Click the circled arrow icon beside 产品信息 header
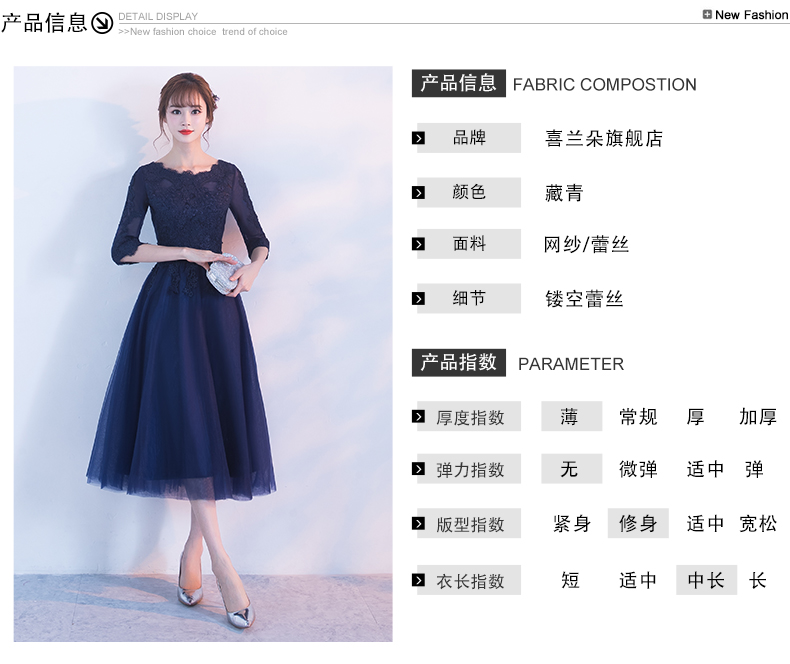This screenshot has height=664, width=790. pyautogui.click(x=102, y=23)
